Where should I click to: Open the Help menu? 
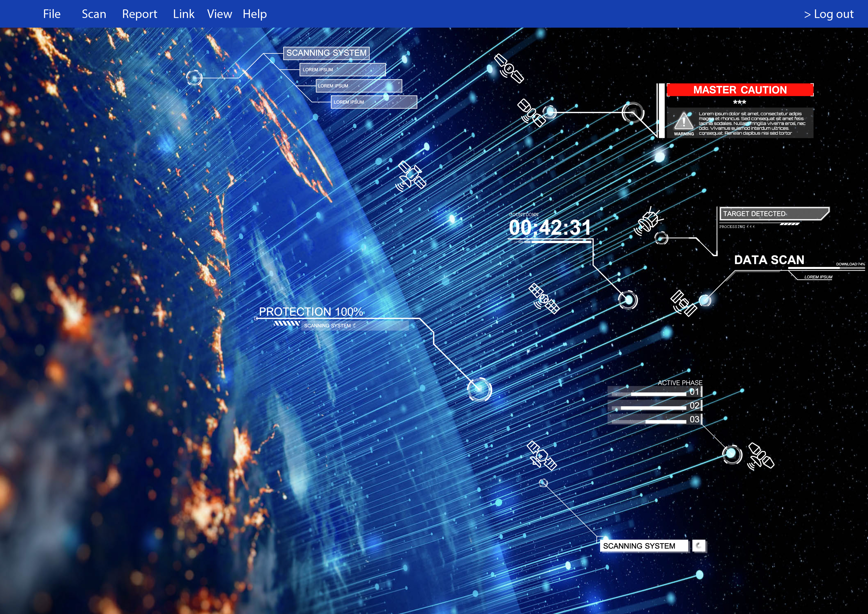pos(254,14)
